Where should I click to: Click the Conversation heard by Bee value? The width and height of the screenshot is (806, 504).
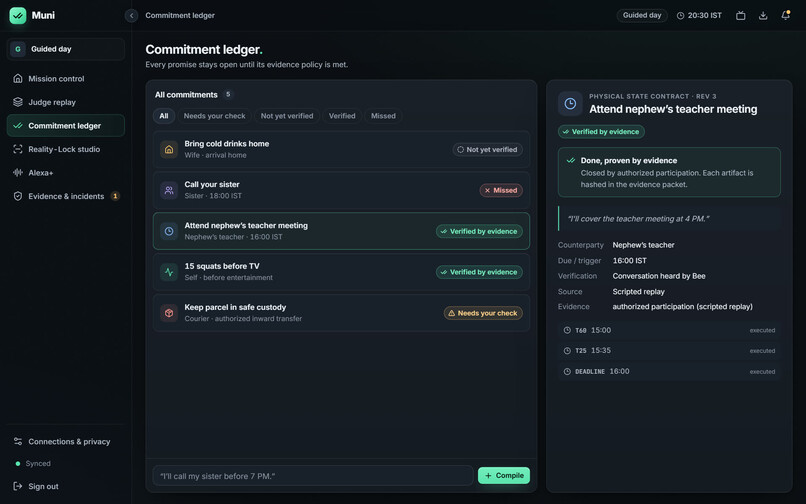658,276
